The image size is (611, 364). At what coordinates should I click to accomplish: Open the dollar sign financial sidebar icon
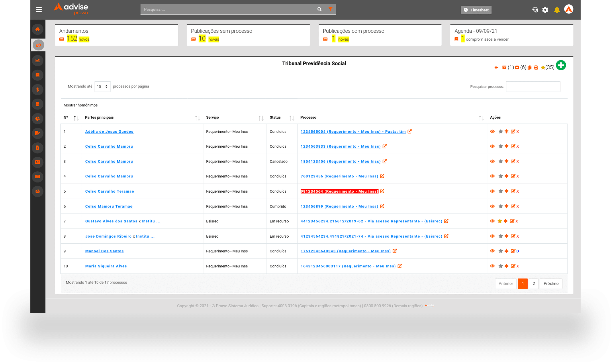click(x=38, y=90)
